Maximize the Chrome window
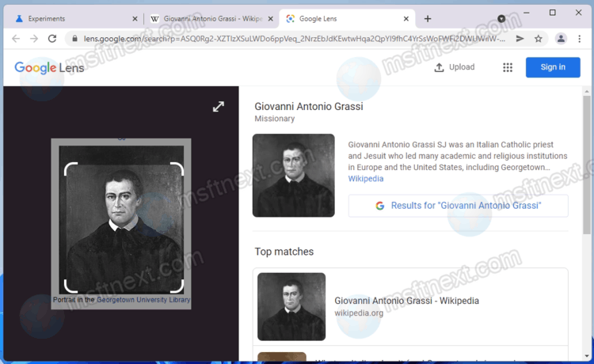594x364 pixels. point(552,13)
